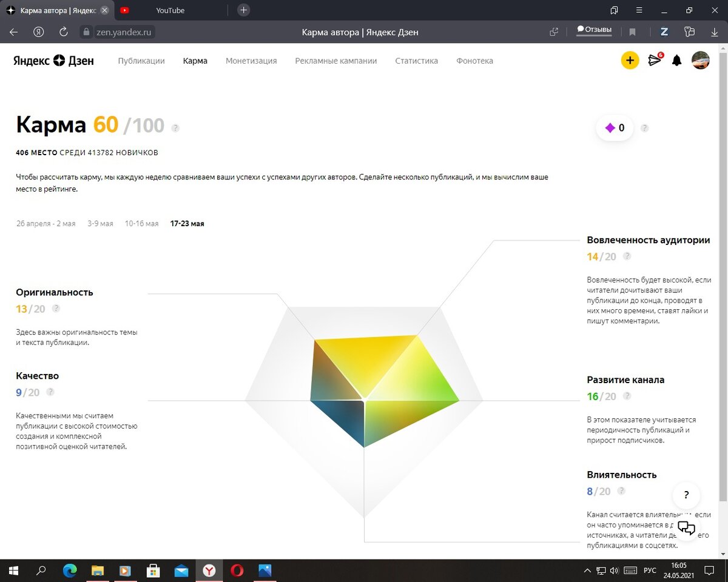This screenshot has height=582, width=728.
Task: Close the Карма автора tab
Action: pos(104,10)
